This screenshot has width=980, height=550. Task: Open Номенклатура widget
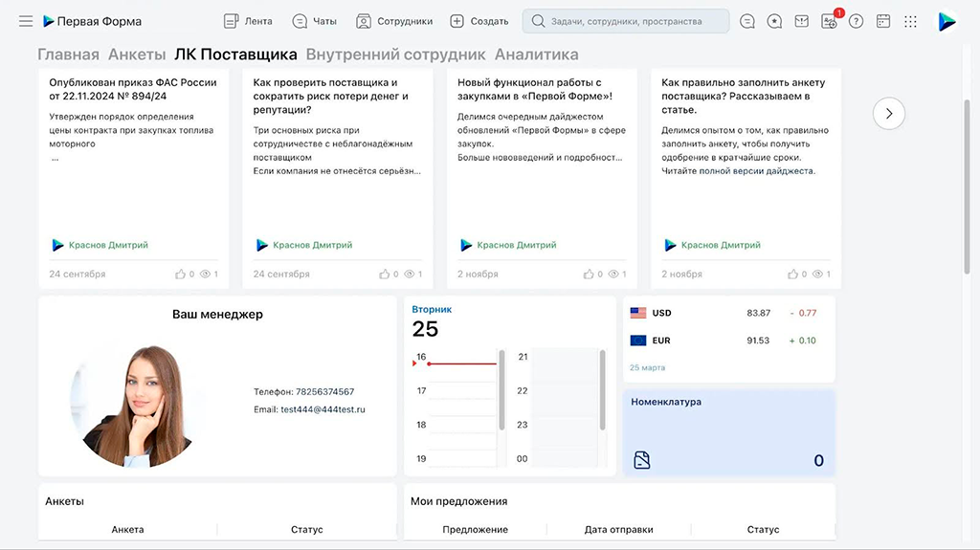[728, 432]
